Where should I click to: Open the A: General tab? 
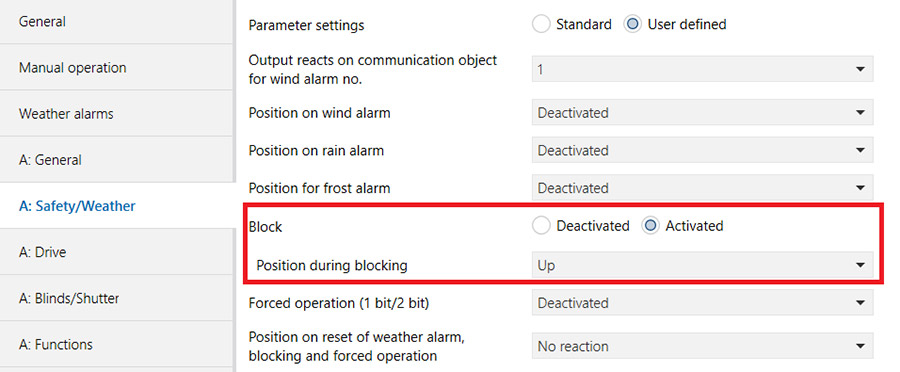tap(117, 160)
